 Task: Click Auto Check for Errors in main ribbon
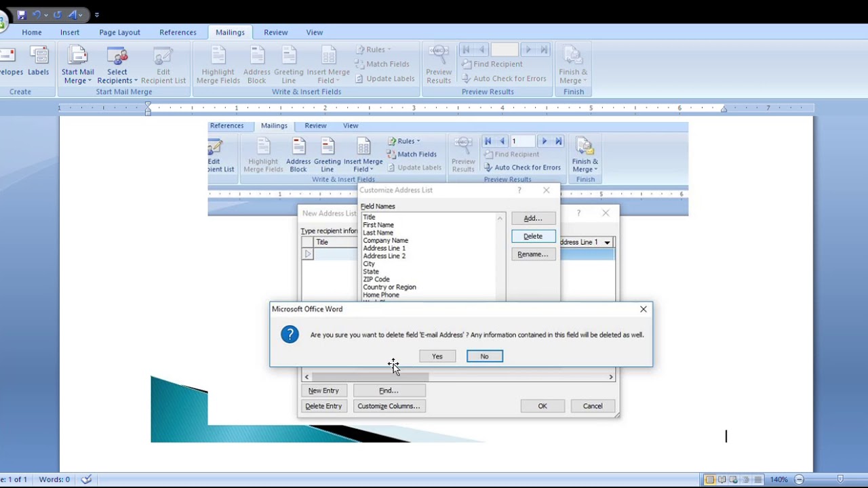pyautogui.click(x=503, y=79)
